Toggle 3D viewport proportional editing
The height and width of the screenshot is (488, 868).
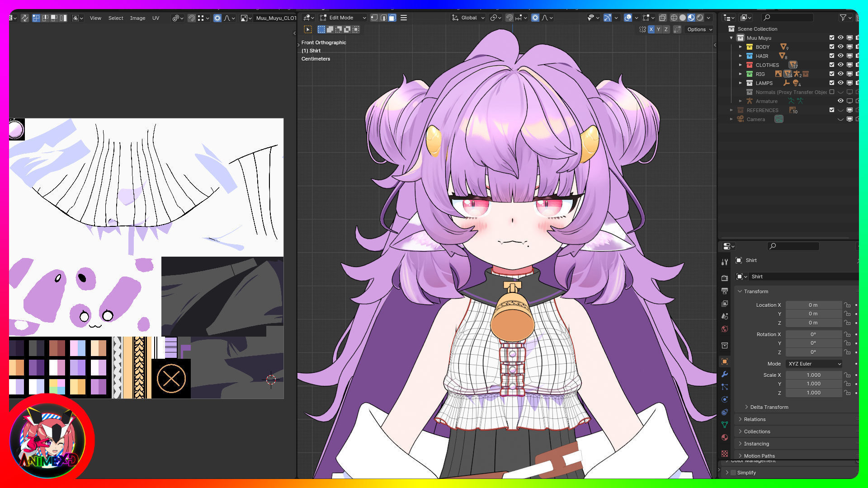tap(535, 18)
